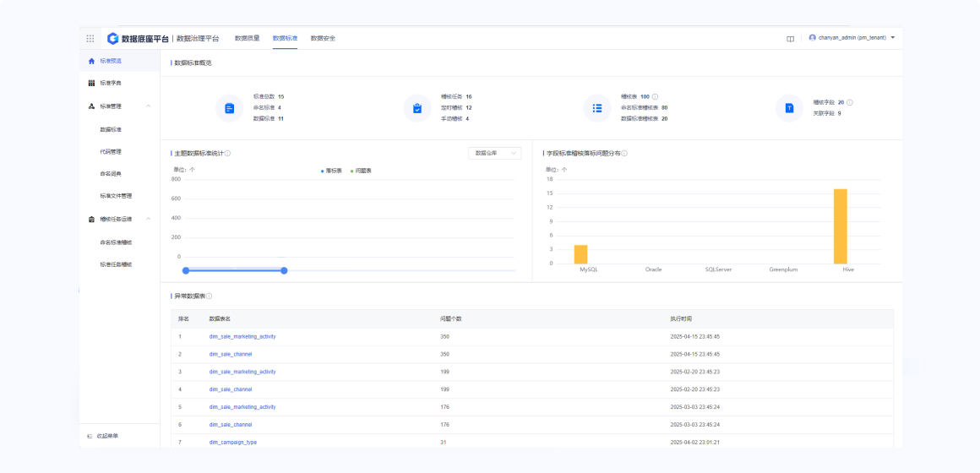Click info icon beside 主题数据标准统计

[228, 154]
